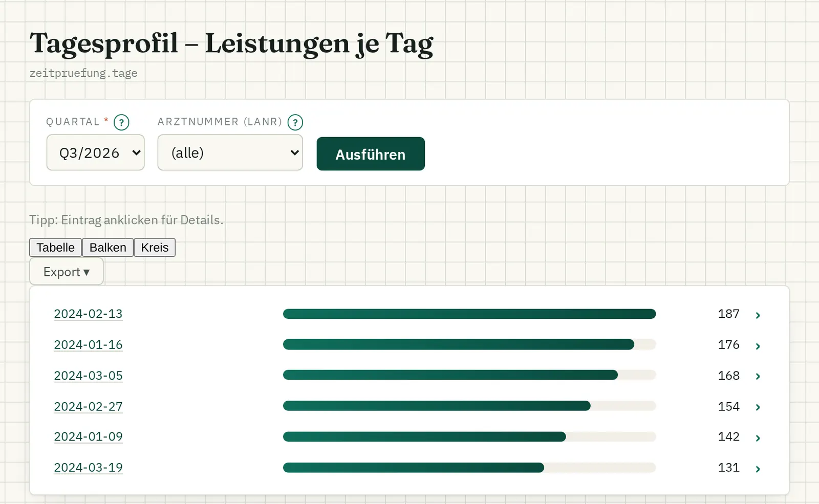Click the value 154
The height and width of the screenshot is (504, 819).
tap(728, 406)
